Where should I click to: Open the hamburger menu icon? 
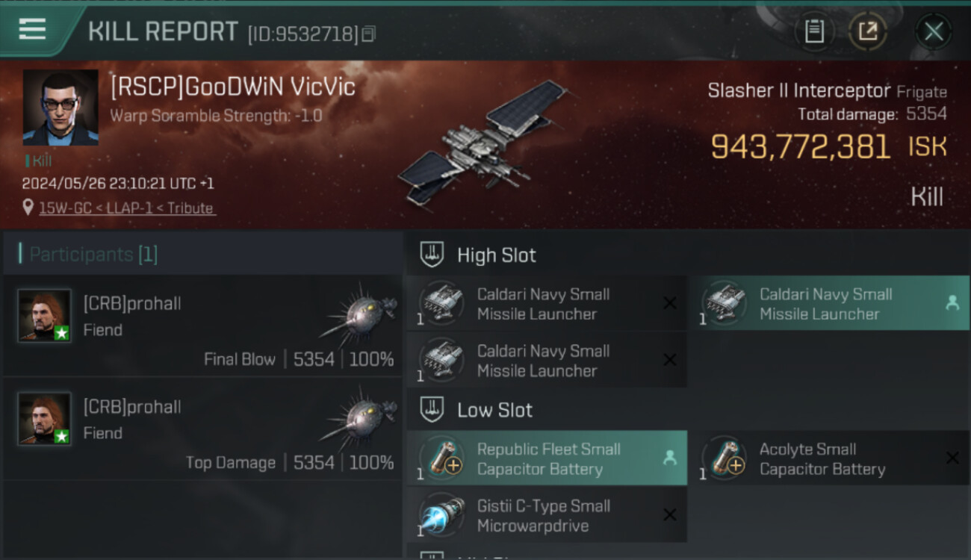(x=32, y=29)
